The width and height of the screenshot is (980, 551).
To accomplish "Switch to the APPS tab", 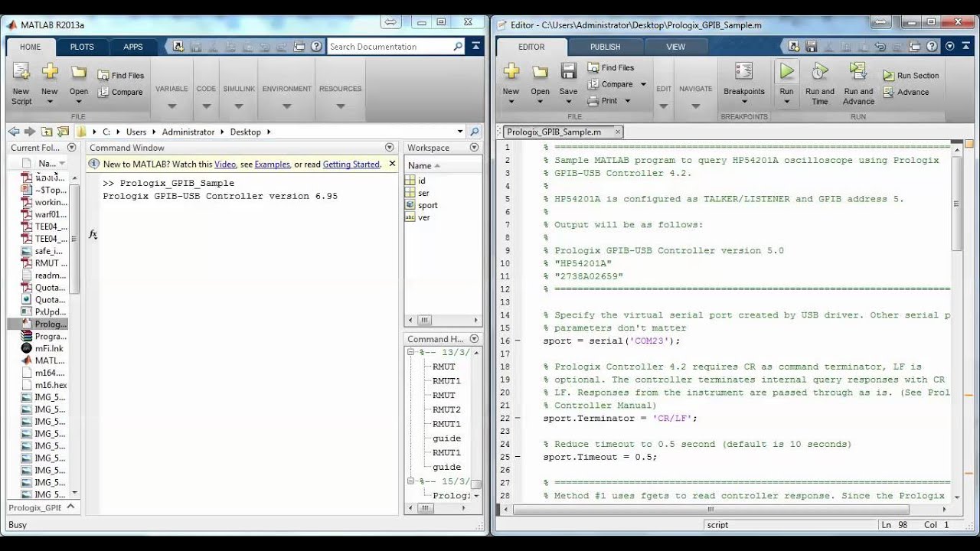I will tap(133, 47).
